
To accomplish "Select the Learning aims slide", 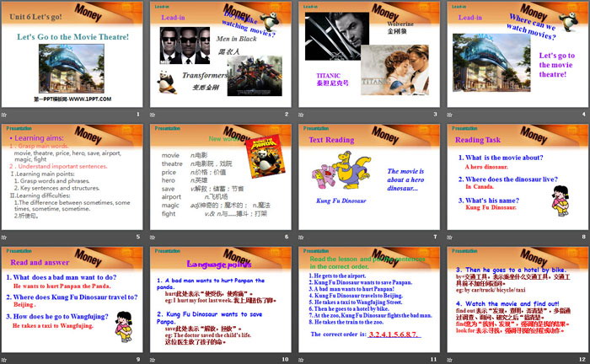I will pyautogui.click(x=72, y=177).
